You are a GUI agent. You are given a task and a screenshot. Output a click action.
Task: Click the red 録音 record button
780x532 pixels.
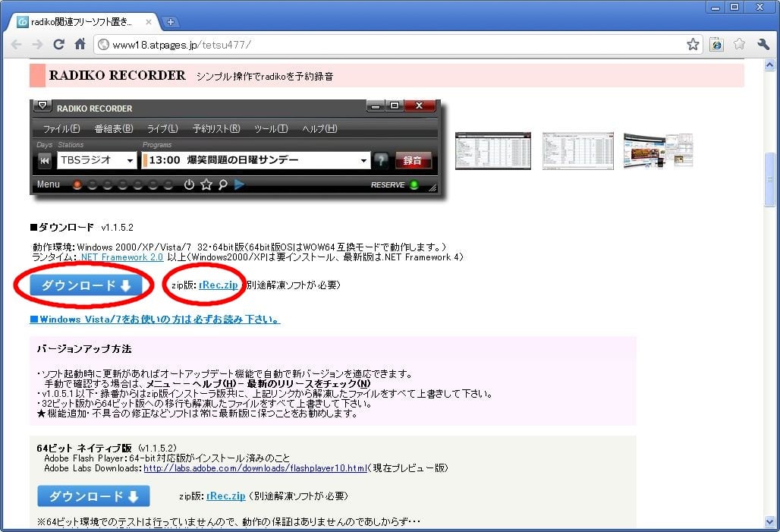coord(413,160)
